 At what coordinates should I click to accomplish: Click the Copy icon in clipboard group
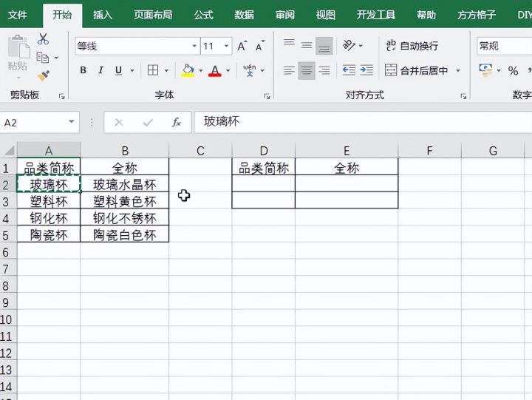coord(43,58)
